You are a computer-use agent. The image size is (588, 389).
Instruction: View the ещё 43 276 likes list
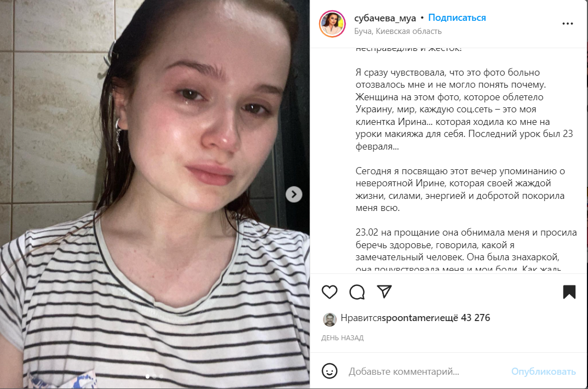465,318
